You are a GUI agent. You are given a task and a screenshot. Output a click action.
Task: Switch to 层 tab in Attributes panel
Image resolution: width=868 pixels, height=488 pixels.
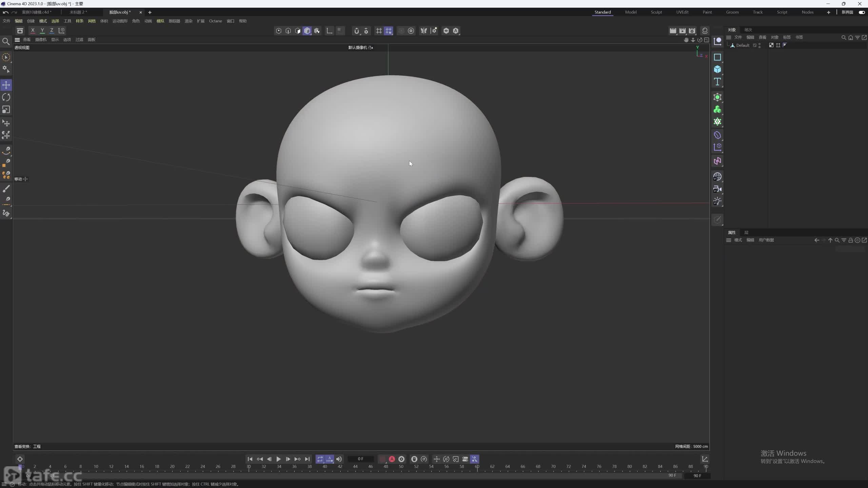pyautogui.click(x=746, y=232)
